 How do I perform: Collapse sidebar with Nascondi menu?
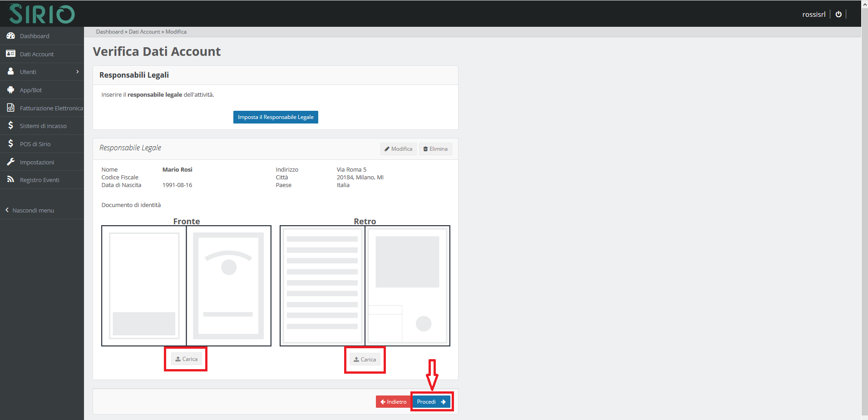(30, 210)
